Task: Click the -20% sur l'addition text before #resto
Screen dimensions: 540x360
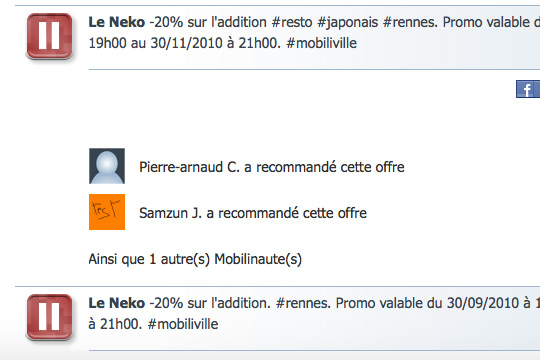Action: pos(208,22)
